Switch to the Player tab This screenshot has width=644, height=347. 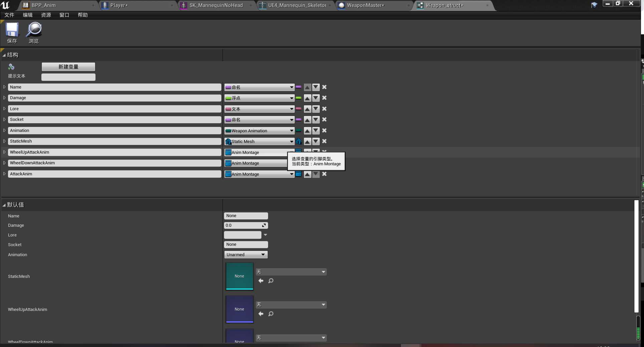point(138,5)
